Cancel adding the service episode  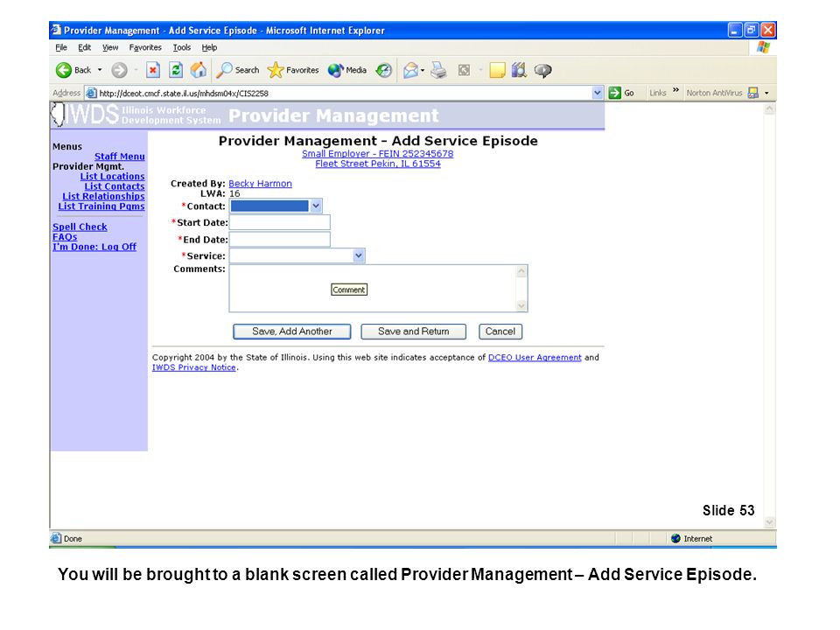pos(500,332)
